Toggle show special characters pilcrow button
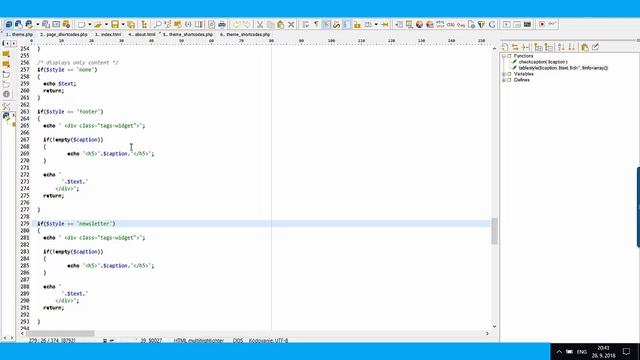Viewport: 640px width, 360px height. [x=316, y=24]
